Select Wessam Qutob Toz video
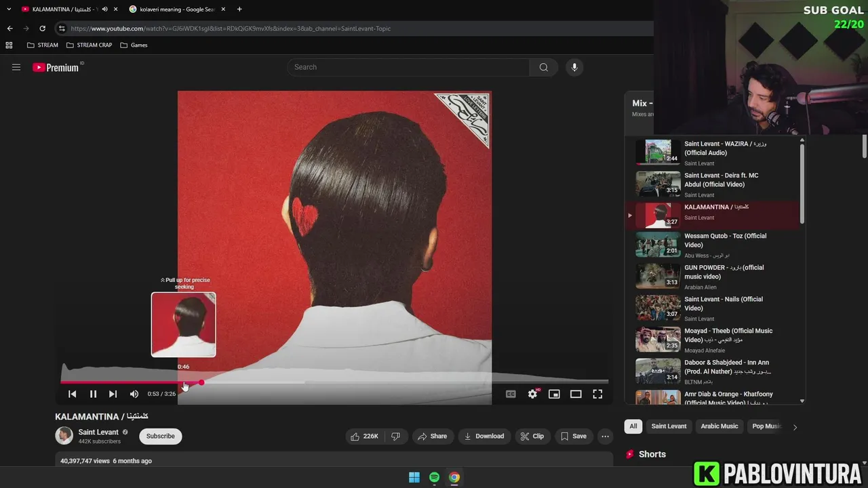The width and height of the screenshot is (868, 488). [713, 245]
